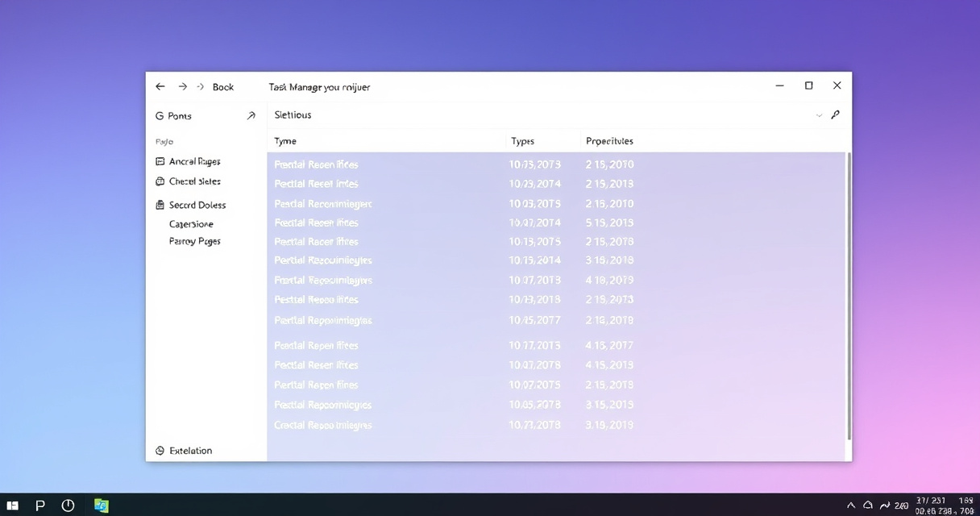Click the back arrow in the title bar
The image size is (980, 516).
[x=160, y=86]
